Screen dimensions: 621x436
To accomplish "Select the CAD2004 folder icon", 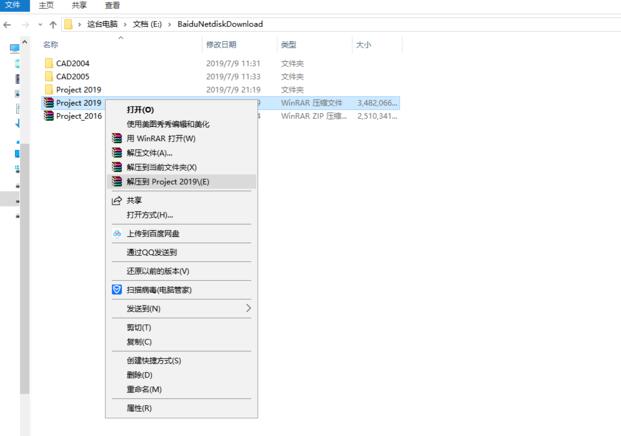I will (49, 63).
